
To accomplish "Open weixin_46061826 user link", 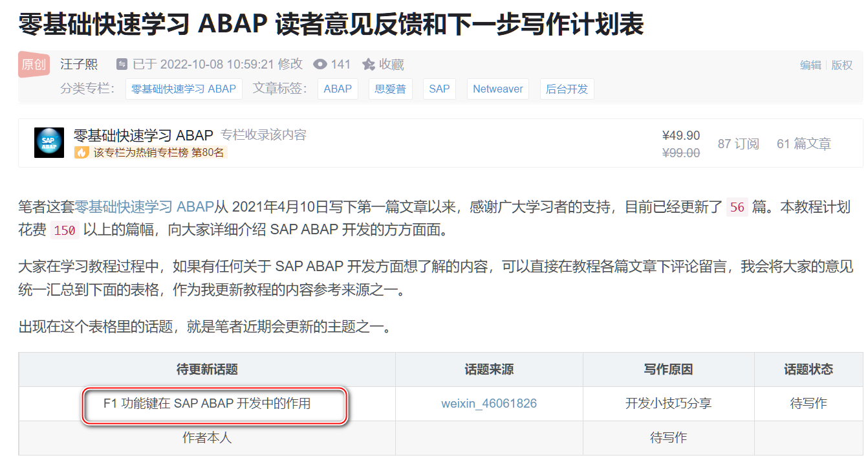I will click(x=489, y=403).
